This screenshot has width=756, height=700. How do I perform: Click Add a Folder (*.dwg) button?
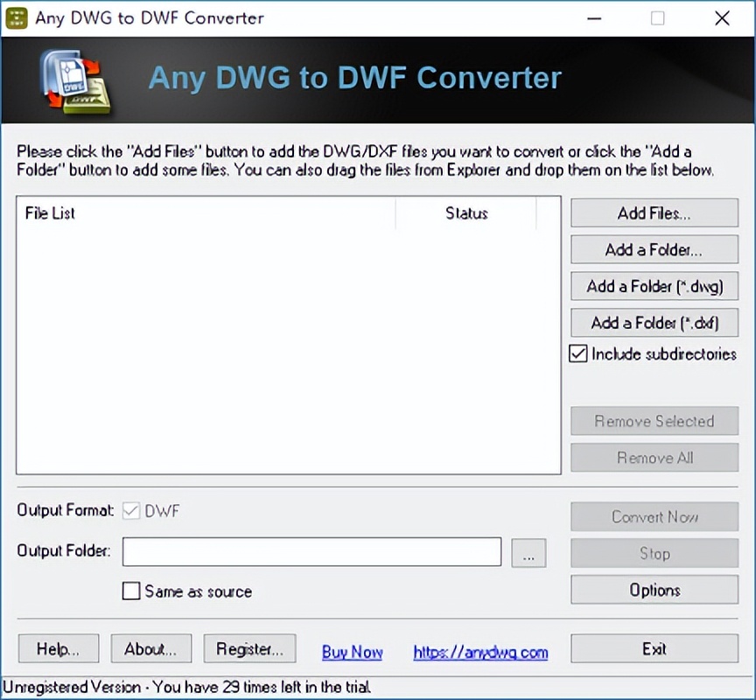[x=654, y=286]
